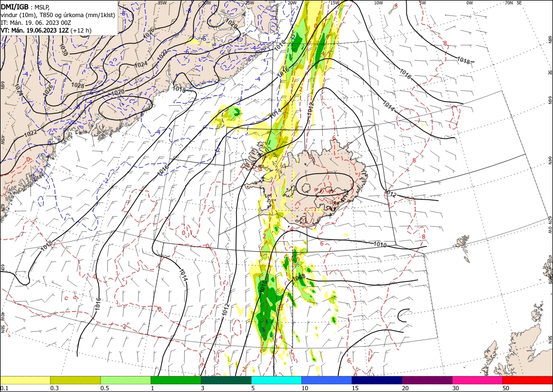Image resolution: width=553 pixels, height=392 pixels.
Task: Click the 'vindur (10m), T850 og úrkoma' line
Action: coord(58,15)
